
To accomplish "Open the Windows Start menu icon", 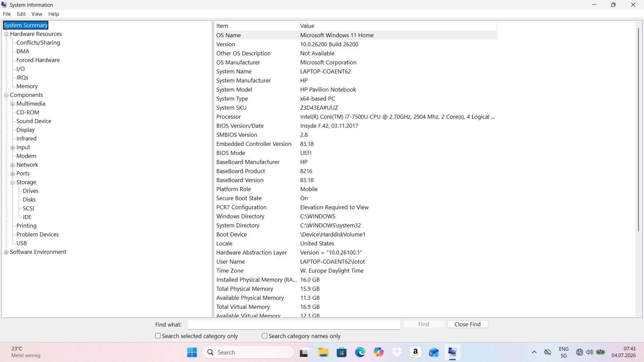I will (x=192, y=352).
